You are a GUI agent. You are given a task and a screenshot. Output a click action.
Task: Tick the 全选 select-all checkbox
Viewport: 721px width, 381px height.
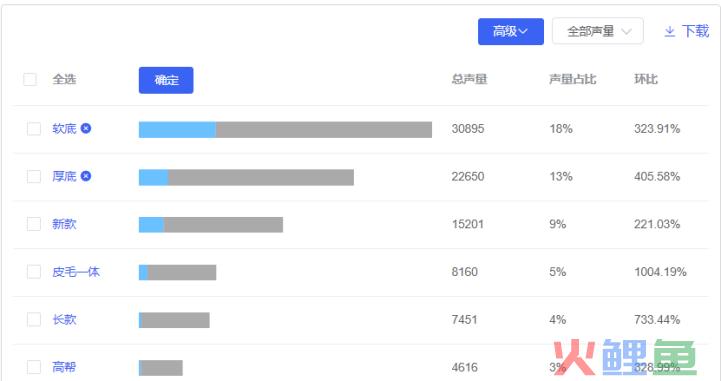point(30,79)
